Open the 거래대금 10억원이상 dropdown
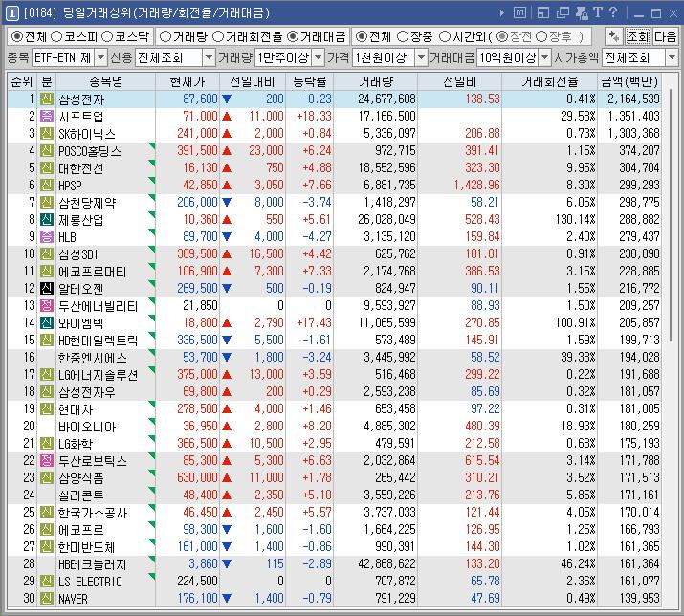Image resolution: width=684 pixels, height=616 pixels. 545,57
